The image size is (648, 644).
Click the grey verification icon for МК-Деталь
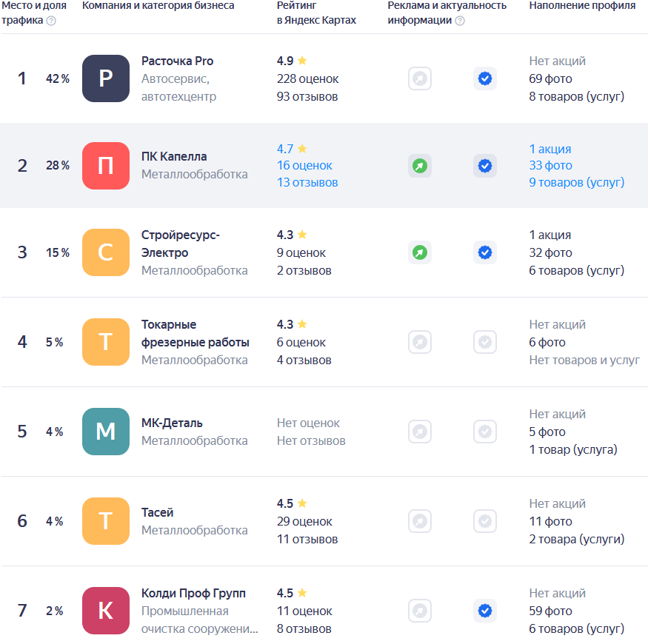click(485, 432)
